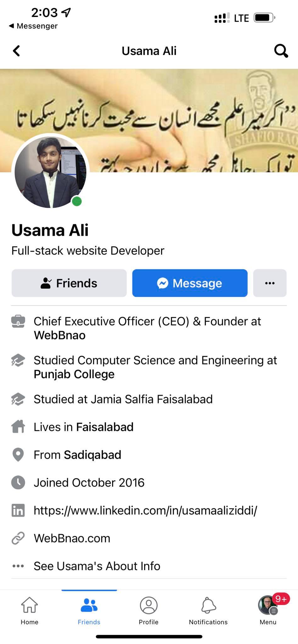
Task: Tap the graduation cap icon by Punjab College
Action: 18,360
